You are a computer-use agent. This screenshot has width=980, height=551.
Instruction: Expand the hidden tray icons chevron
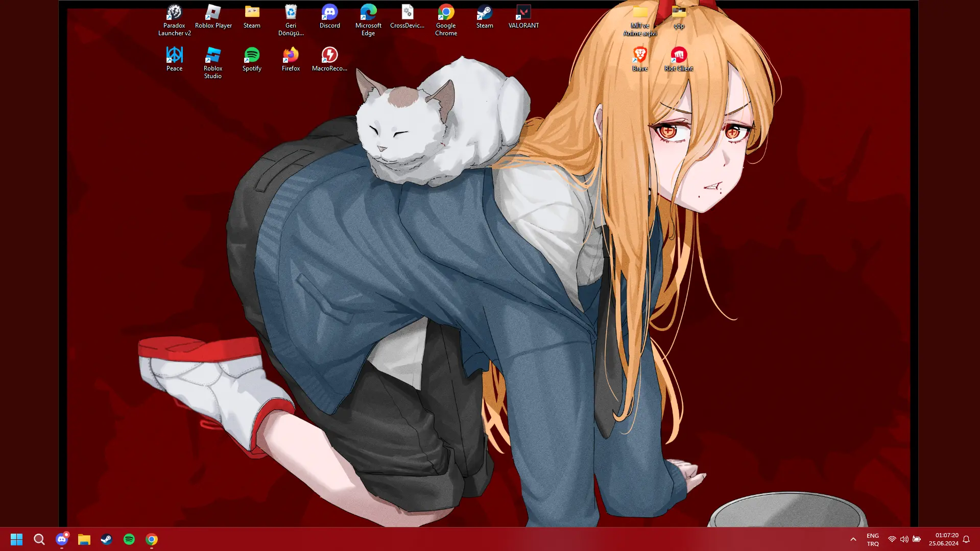(853, 539)
